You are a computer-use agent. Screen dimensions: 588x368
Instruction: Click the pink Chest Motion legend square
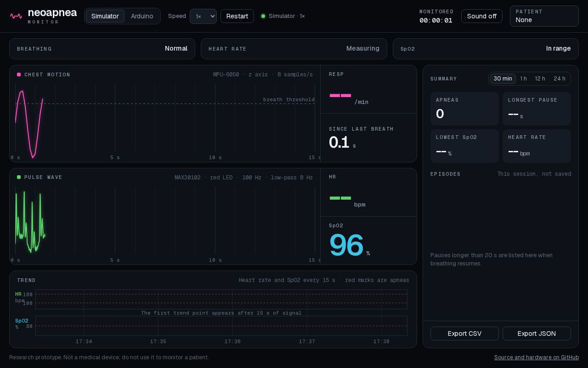[19, 75]
